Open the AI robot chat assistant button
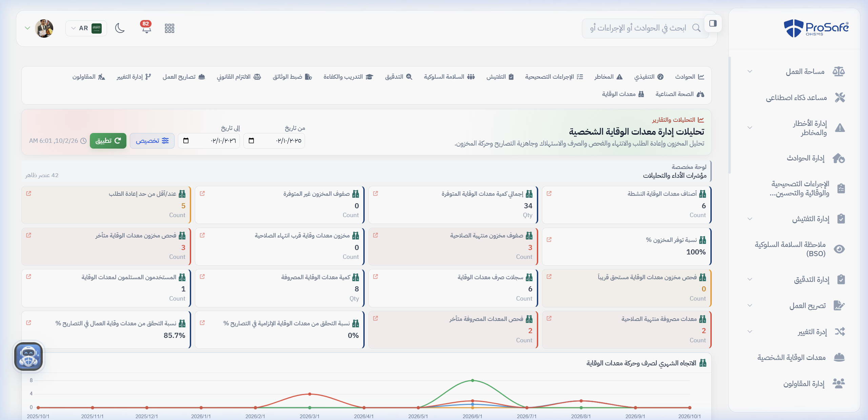The width and height of the screenshot is (868, 420). pos(29,357)
